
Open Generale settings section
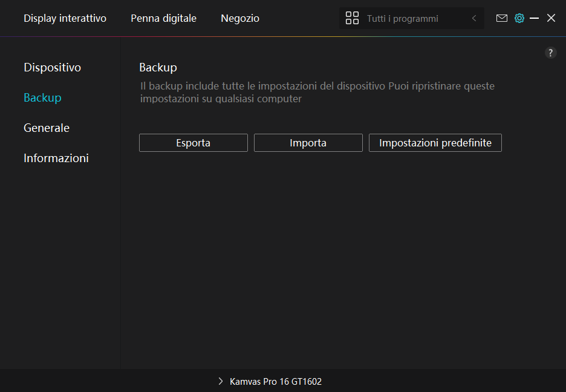pos(47,128)
